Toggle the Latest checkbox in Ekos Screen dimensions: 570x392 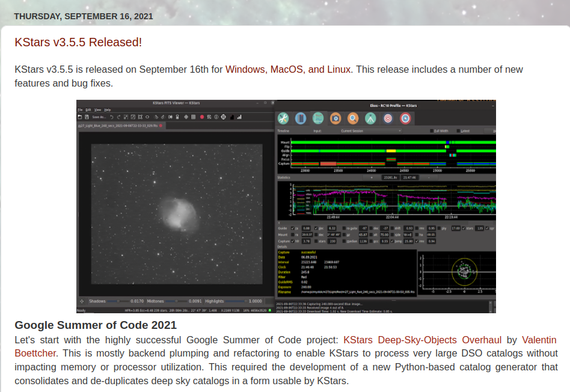458,131
